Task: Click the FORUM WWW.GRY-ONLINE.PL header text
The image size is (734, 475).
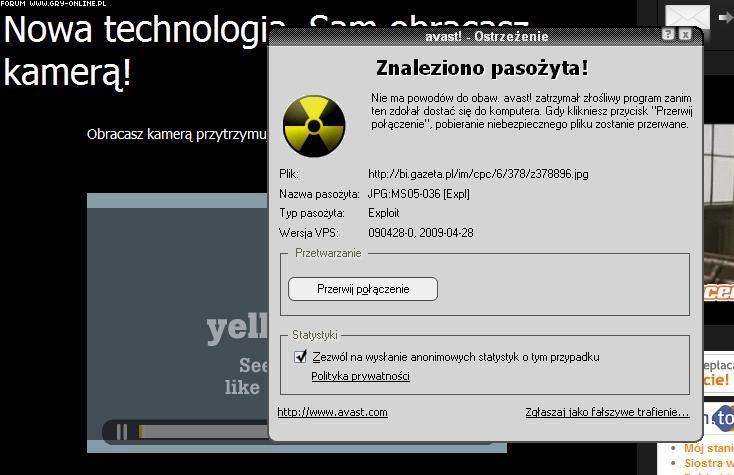Action: coord(53,3)
